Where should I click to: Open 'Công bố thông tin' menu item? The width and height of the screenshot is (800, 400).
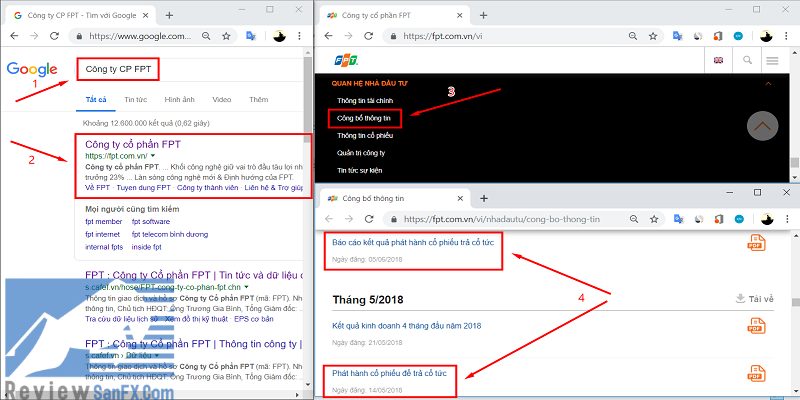pyautogui.click(x=364, y=118)
